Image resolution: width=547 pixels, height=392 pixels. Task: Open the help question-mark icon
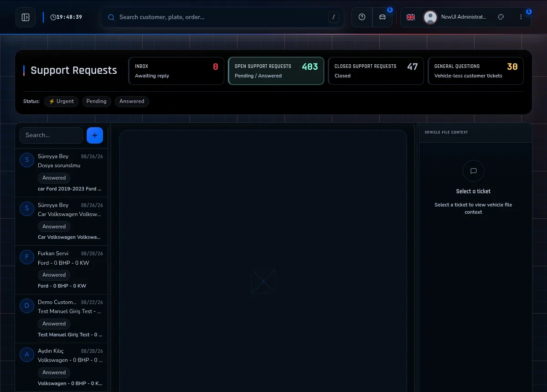click(x=362, y=17)
